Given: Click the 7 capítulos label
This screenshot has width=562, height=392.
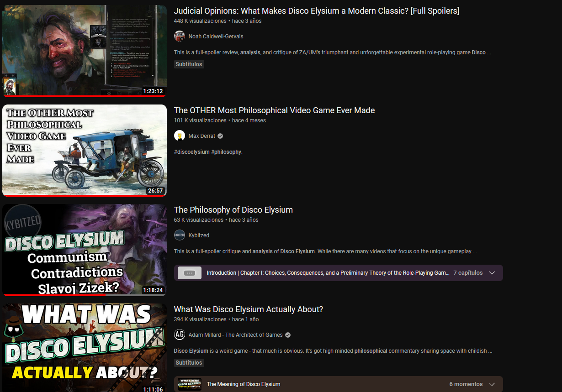Looking at the screenshot, I should pos(468,273).
